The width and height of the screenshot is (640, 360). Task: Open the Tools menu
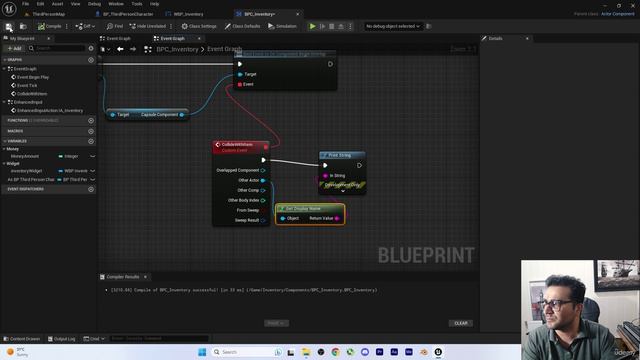pos(137,4)
